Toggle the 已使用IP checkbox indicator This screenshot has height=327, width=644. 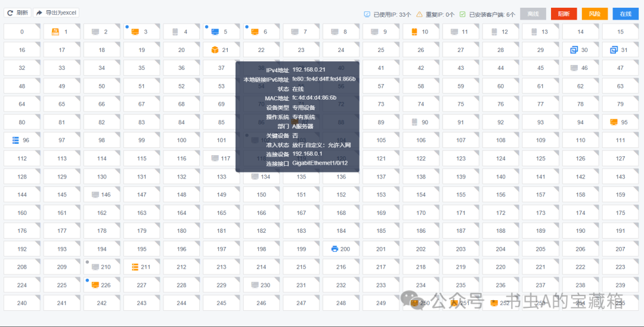(x=367, y=14)
